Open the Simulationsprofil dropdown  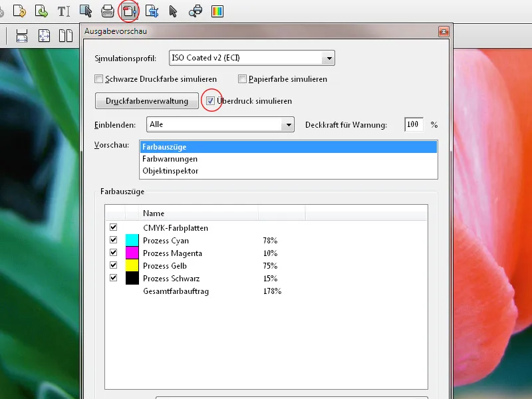[x=252, y=58]
